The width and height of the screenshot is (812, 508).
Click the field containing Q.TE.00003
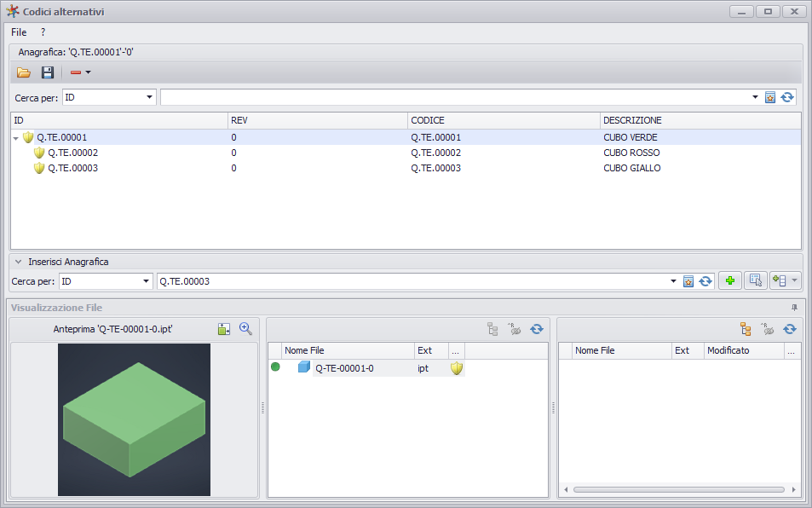click(x=412, y=281)
